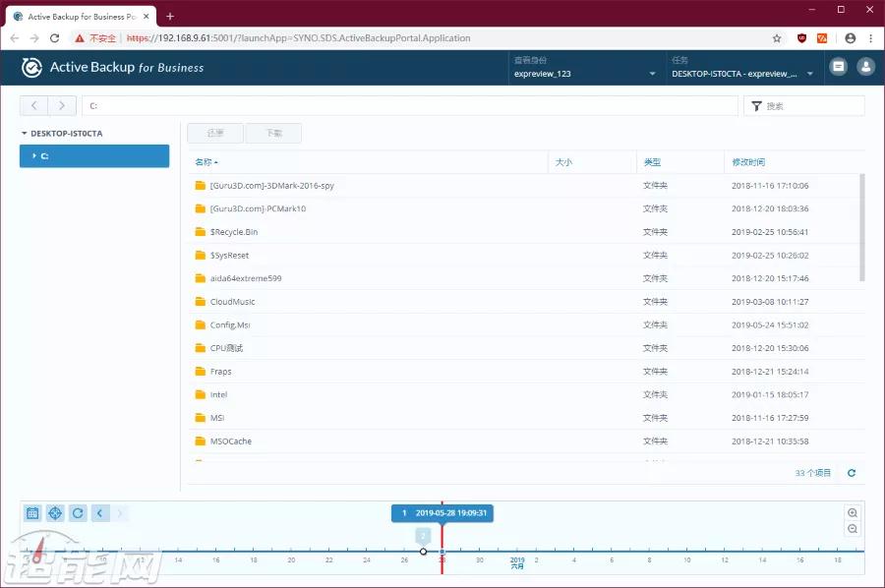Click the 搜索 search input field
Screen dimensions: 885x588
click(811, 106)
